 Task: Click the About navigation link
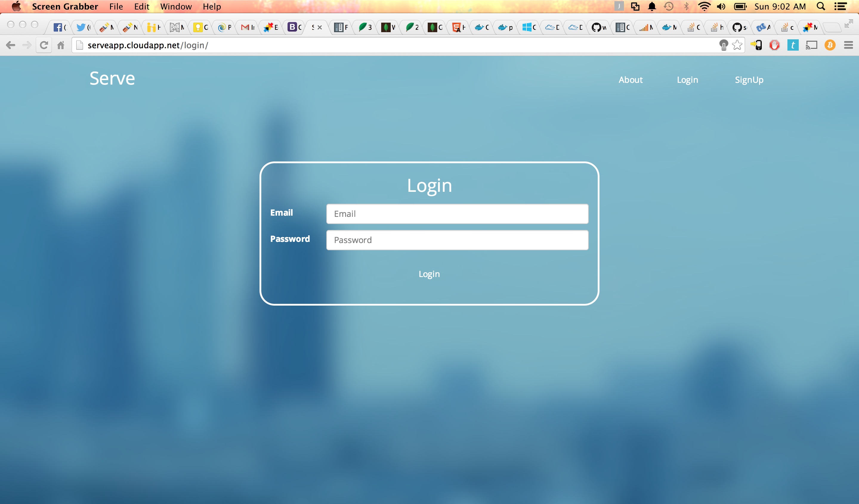point(630,80)
